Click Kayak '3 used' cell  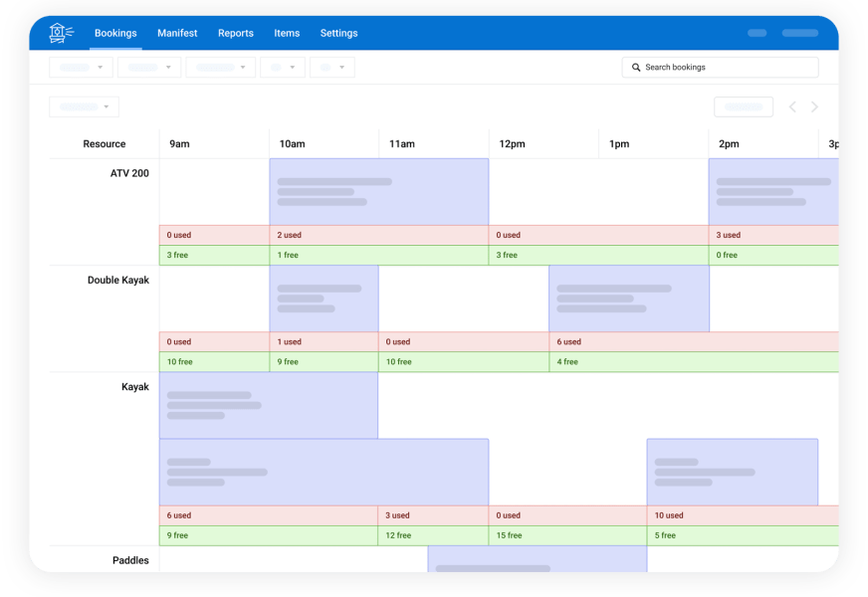pos(433,515)
